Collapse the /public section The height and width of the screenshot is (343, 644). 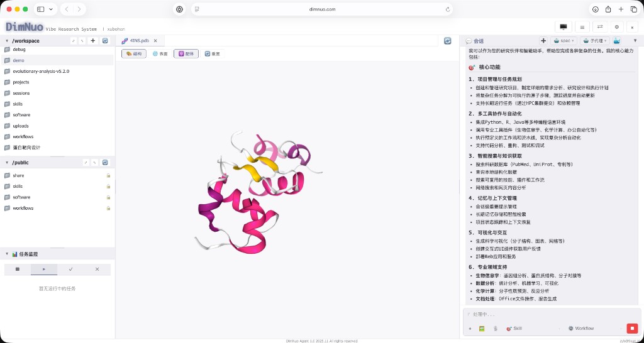[x=7, y=163]
